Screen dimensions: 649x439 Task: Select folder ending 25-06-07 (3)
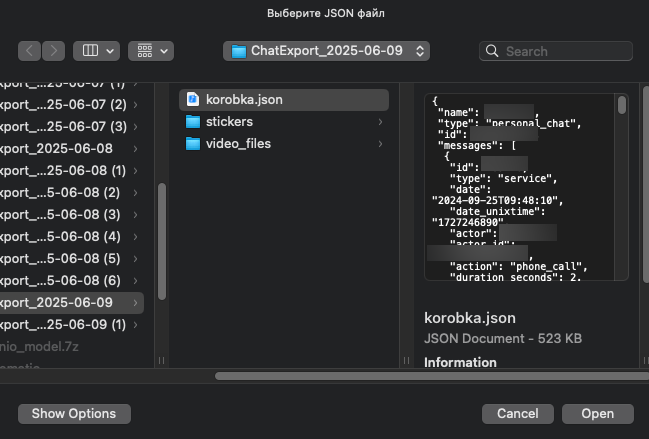(72, 126)
